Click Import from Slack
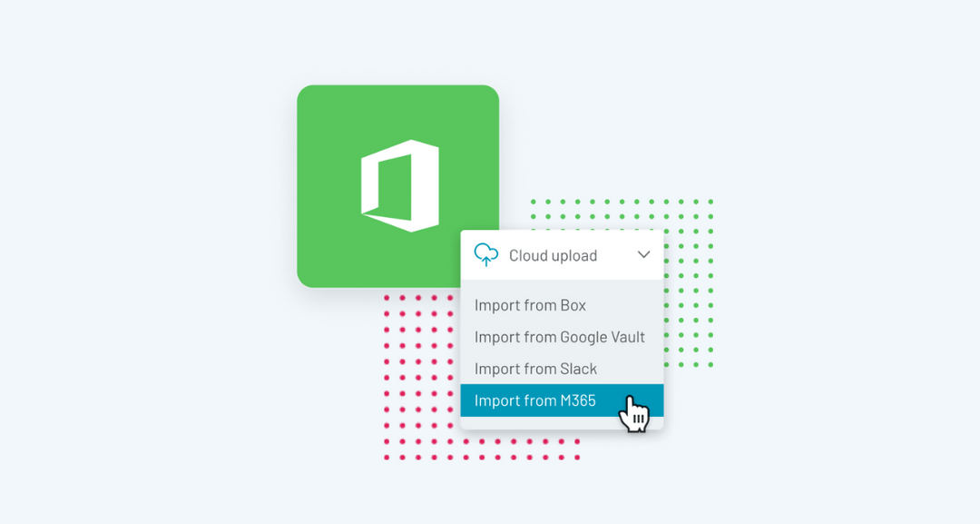 (535, 369)
